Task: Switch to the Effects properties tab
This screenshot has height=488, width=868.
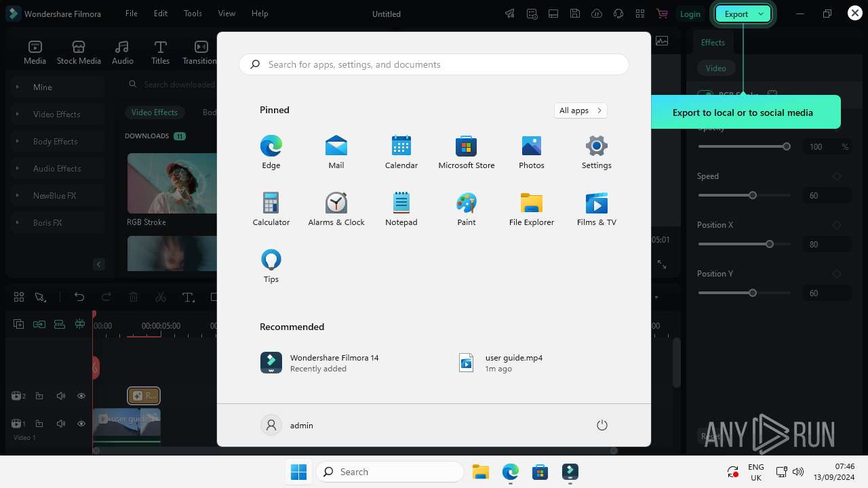Action: (x=713, y=42)
